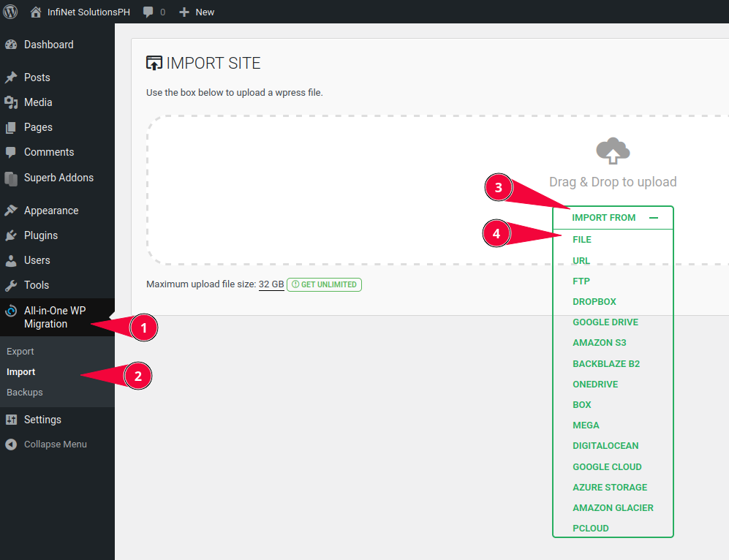Select FILE from import sources
729x560 pixels.
[582, 240]
